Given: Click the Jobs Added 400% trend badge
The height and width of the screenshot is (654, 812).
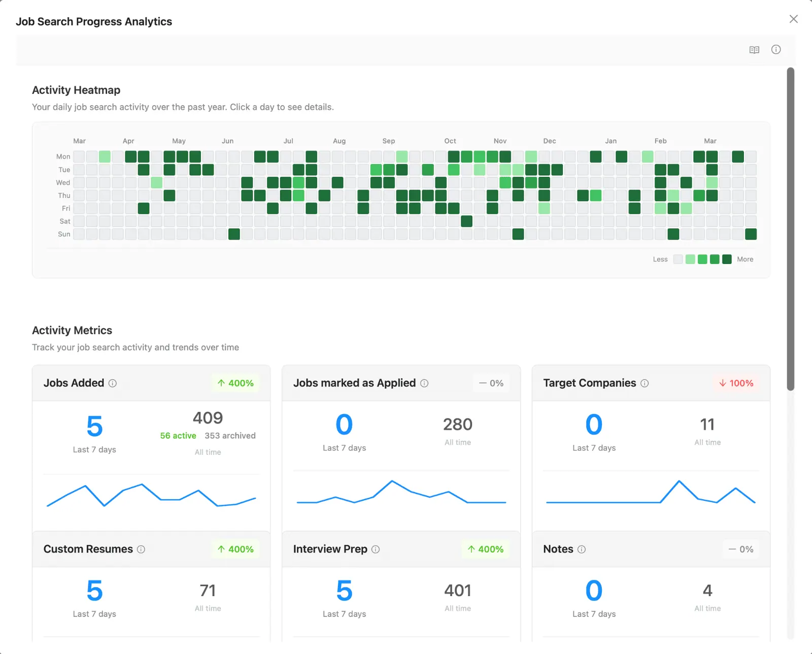Looking at the screenshot, I should [235, 383].
